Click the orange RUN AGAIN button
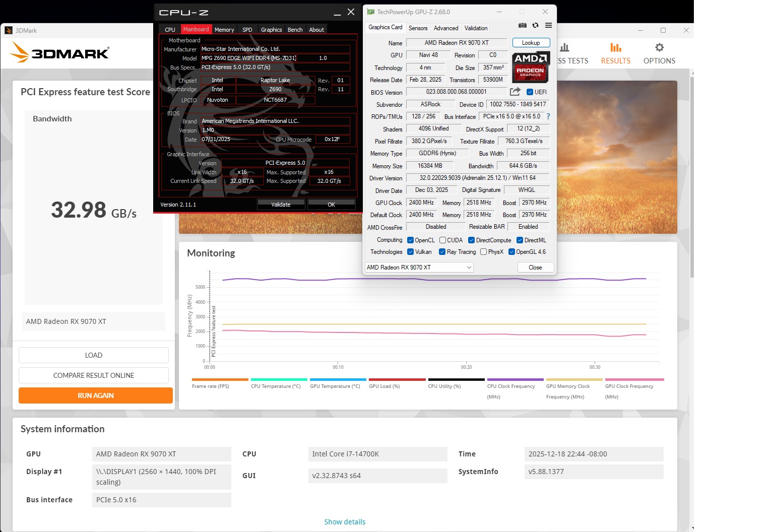The image size is (774, 532). click(96, 395)
